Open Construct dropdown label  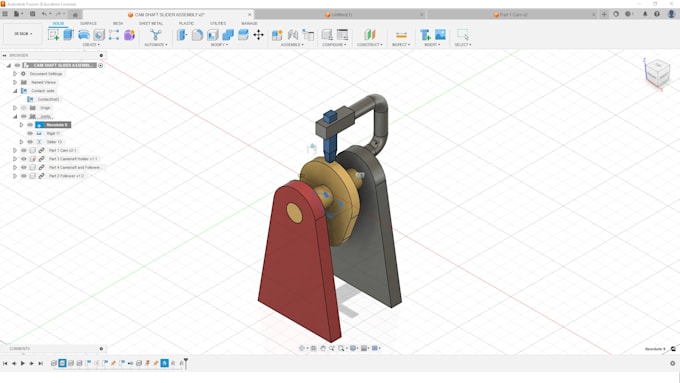(369, 45)
